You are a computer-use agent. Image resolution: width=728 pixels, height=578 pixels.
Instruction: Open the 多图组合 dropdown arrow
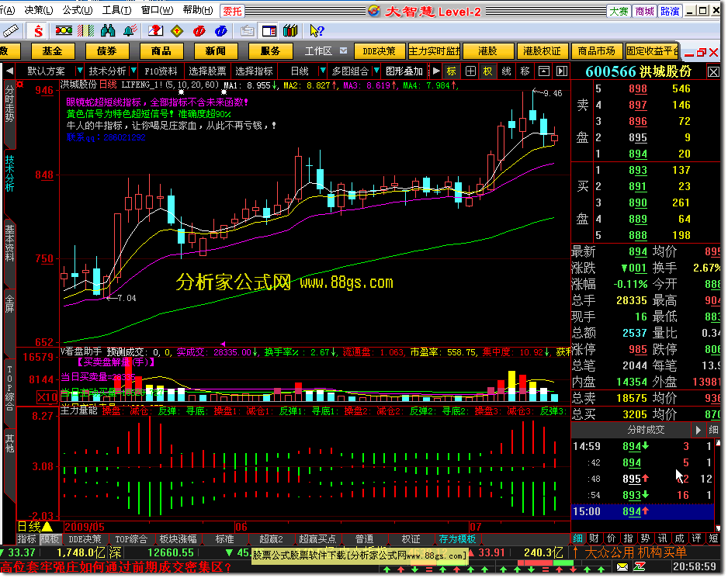(x=376, y=71)
